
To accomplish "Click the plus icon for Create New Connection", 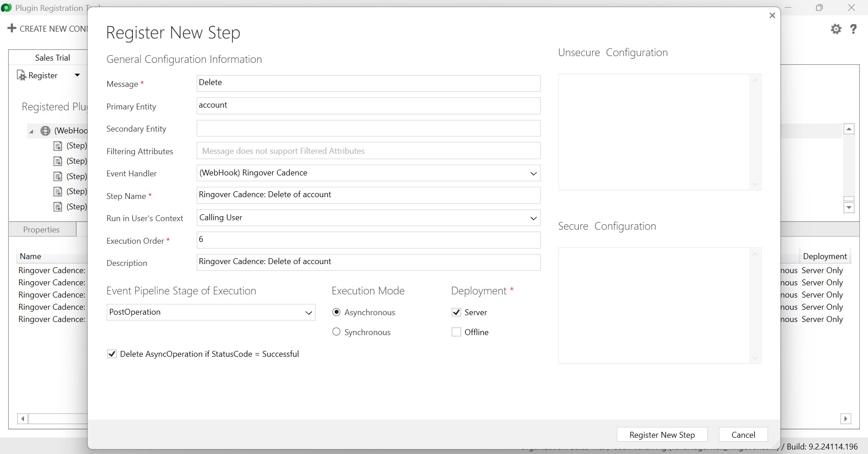I will pyautogui.click(x=12, y=28).
